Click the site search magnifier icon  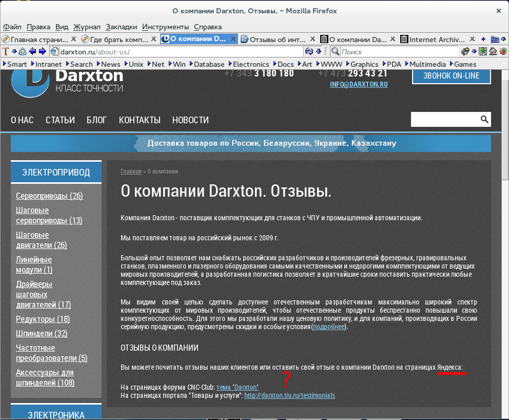coord(484,120)
